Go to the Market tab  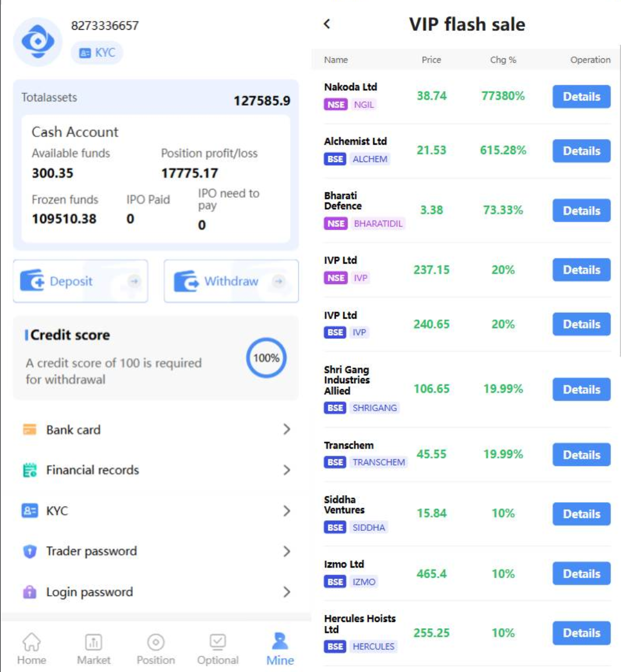(x=93, y=649)
